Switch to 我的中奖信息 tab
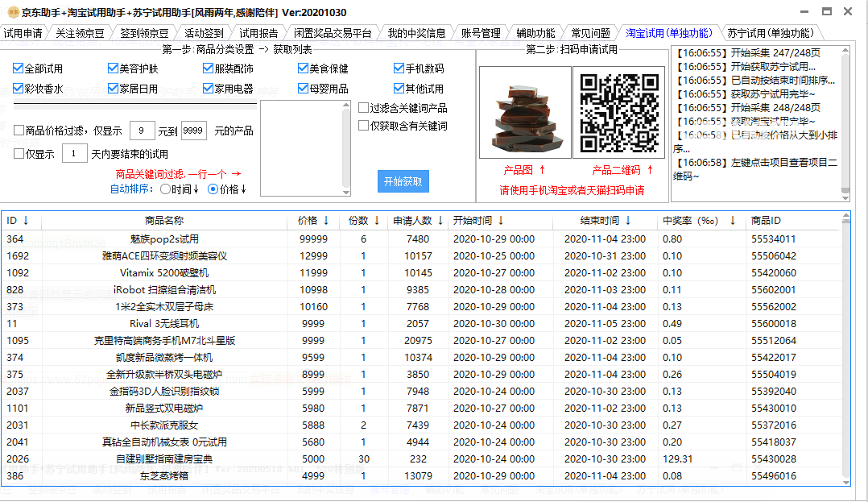Viewport: 868px width, 502px height. [416, 33]
